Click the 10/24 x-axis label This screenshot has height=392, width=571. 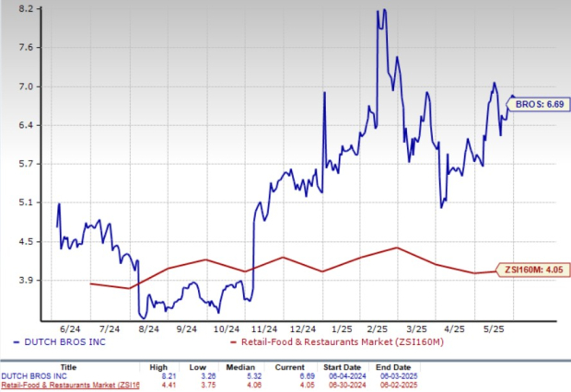coord(227,329)
